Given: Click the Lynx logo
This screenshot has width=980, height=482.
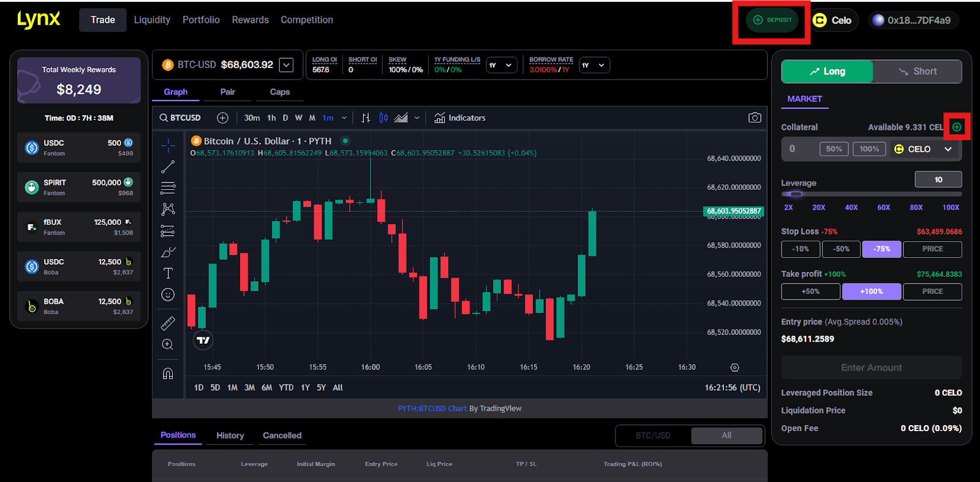Looking at the screenshot, I should [39, 20].
